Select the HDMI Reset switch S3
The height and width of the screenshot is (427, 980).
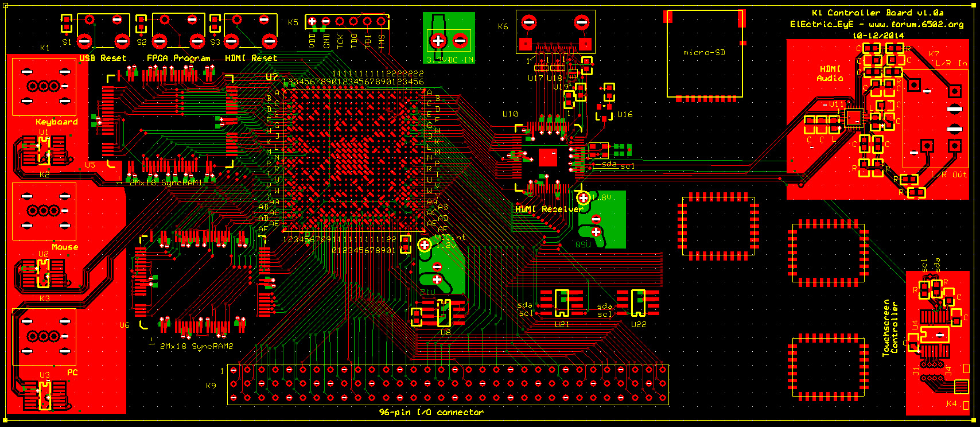pos(250,31)
